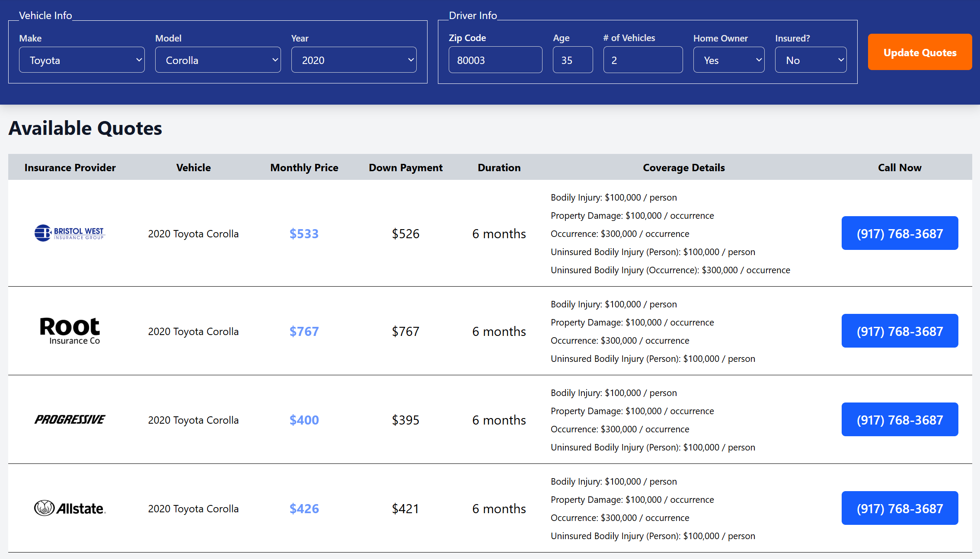Click the Down Payment column header
The image size is (980, 559).
click(x=405, y=168)
